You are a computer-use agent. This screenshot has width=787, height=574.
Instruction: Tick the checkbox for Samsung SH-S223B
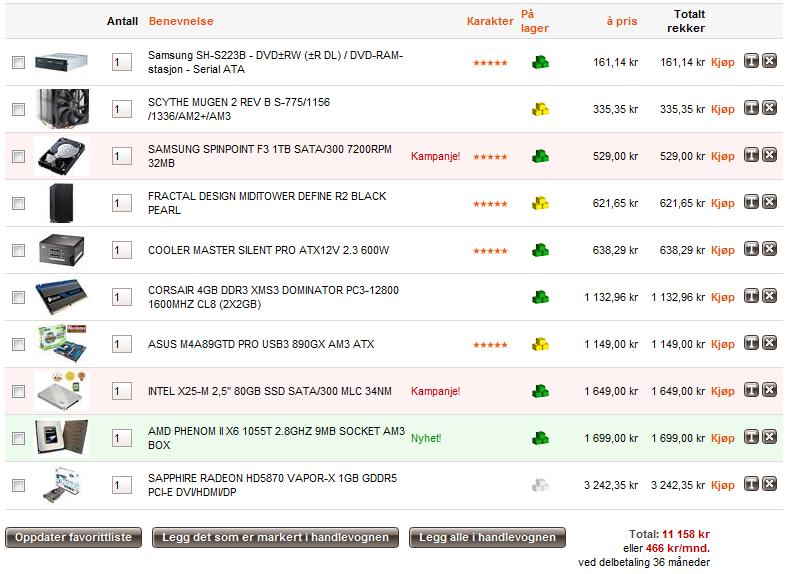19,62
